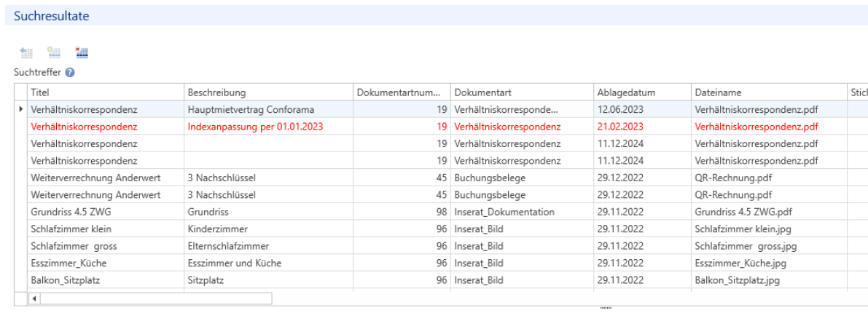Click the document type number 98

pos(441,212)
